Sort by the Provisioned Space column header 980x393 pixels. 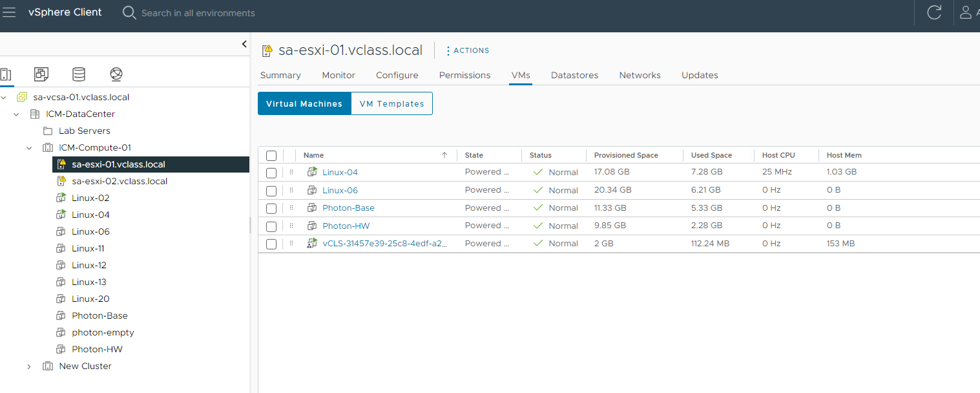click(x=626, y=155)
